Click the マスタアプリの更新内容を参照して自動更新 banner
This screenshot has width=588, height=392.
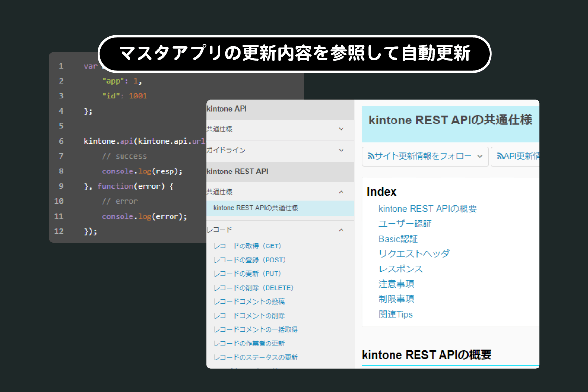[x=294, y=54]
